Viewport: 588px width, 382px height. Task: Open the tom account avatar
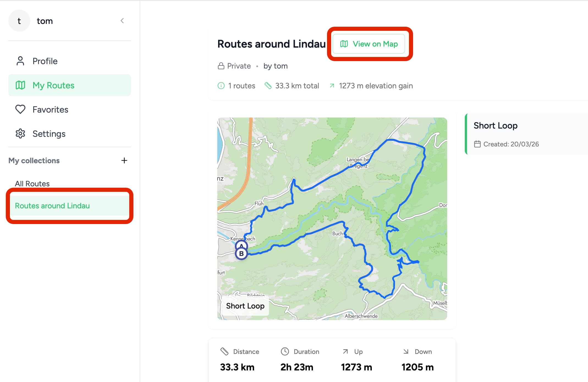19,20
